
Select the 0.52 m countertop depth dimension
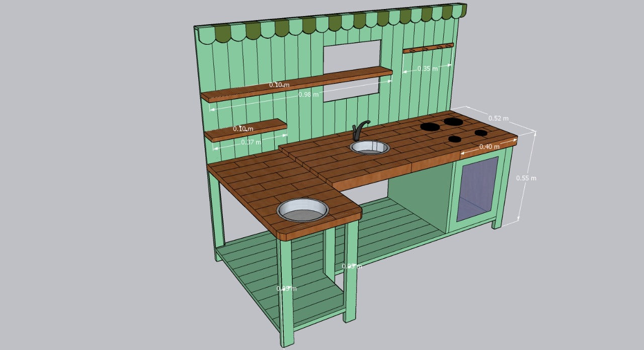[498, 119]
